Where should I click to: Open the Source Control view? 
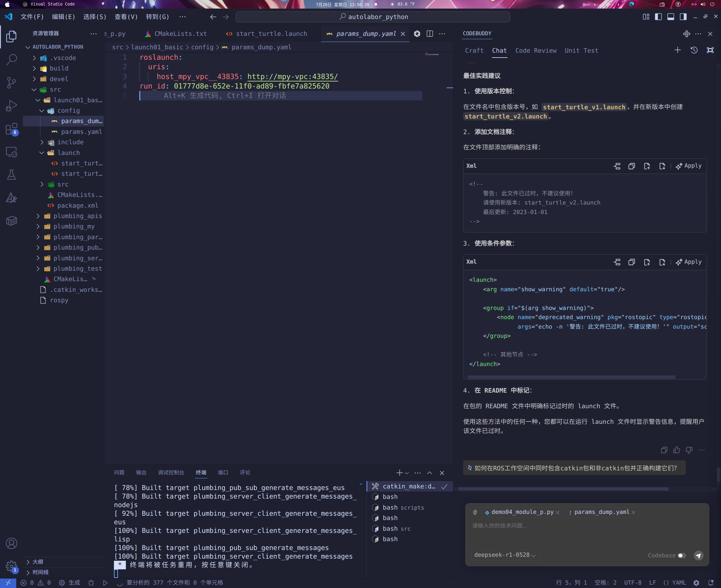(x=12, y=82)
